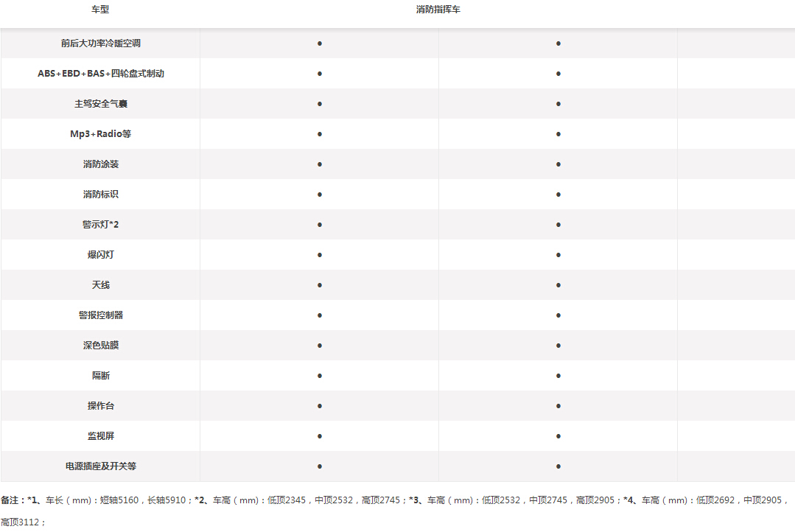Image resolution: width=795 pixels, height=532 pixels.
Task: Click second dot in 爆闪灯 row
Action: click(558, 255)
